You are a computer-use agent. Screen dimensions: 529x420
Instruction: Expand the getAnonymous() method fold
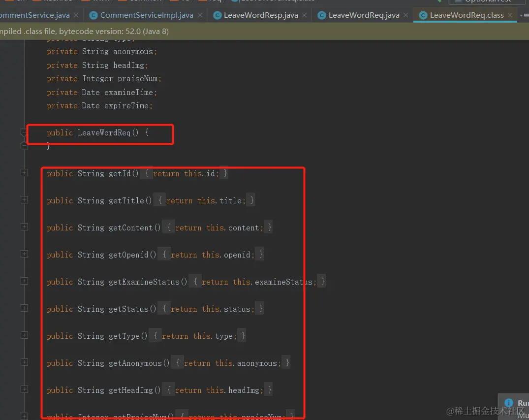click(24, 362)
